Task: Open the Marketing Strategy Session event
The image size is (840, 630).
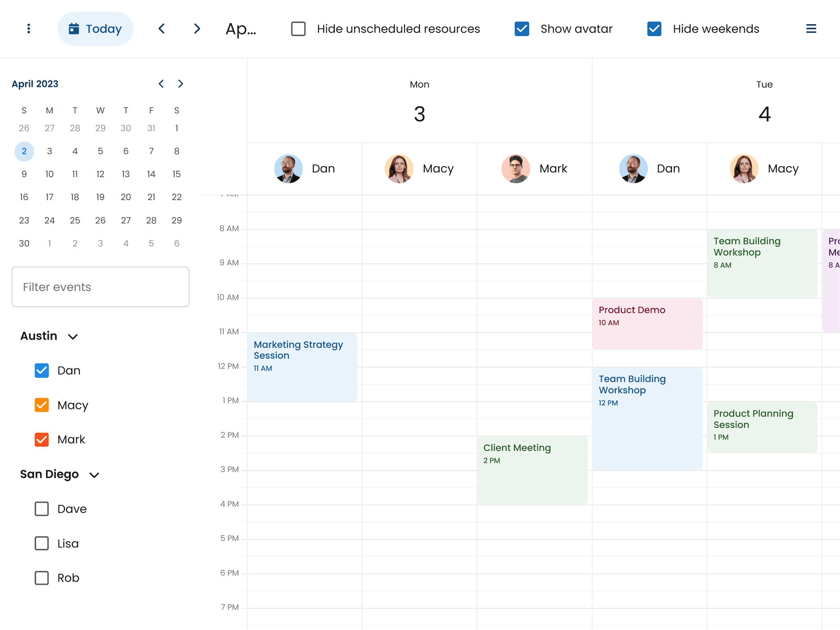Action: pyautogui.click(x=302, y=365)
